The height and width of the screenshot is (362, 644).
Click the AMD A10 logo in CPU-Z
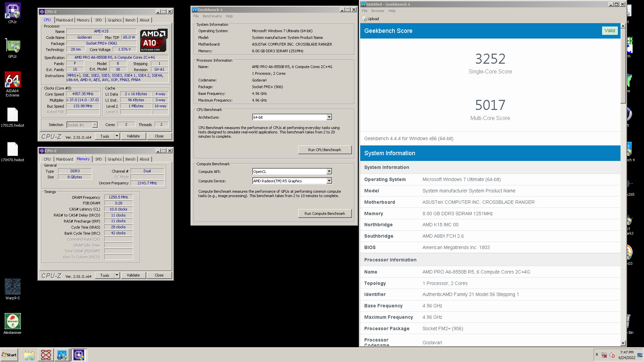[x=154, y=41]
